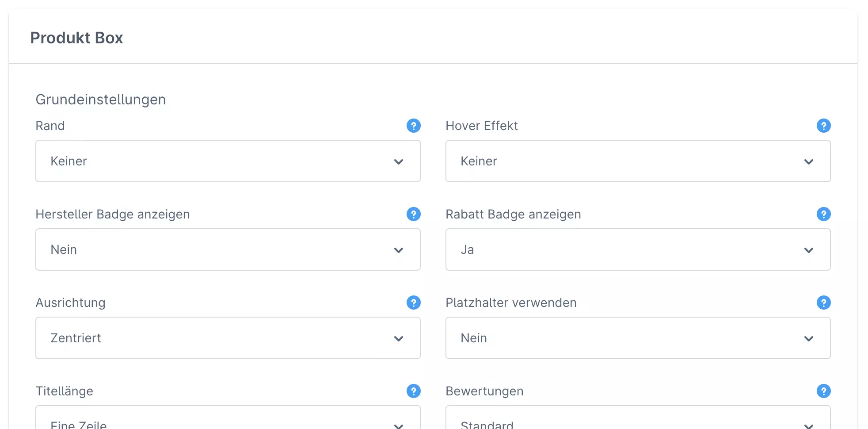Open the Ausrichtung dropdown showing Zentriert

[x=228, y=338]
